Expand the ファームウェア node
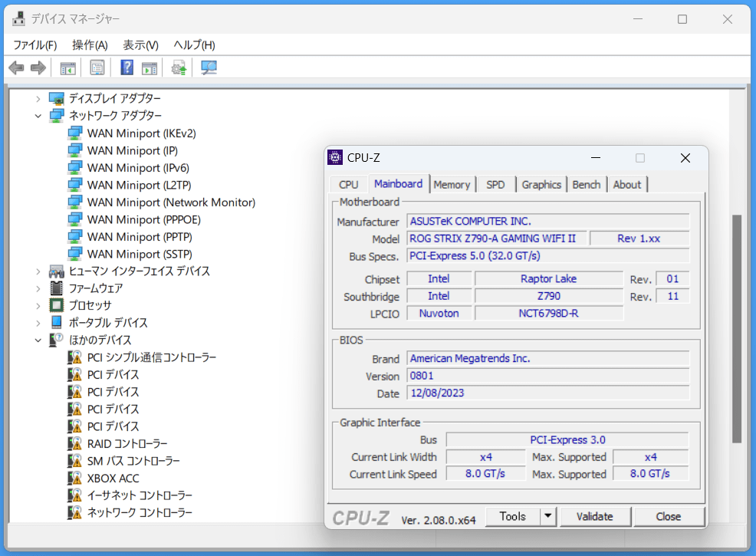 pos(38,289)
